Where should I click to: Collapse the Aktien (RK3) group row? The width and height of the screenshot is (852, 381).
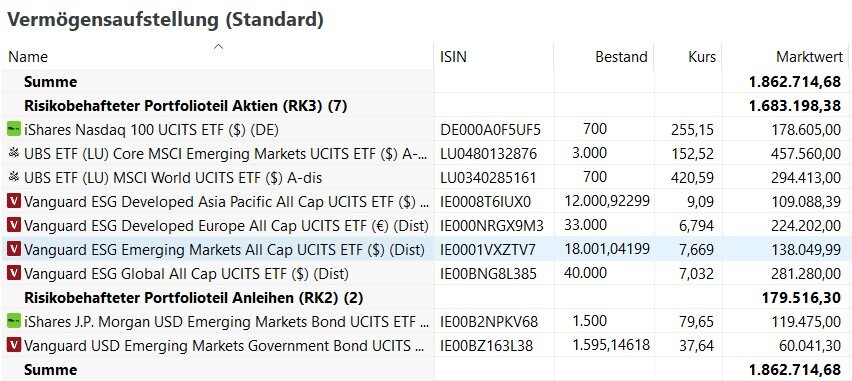point(185,106)
